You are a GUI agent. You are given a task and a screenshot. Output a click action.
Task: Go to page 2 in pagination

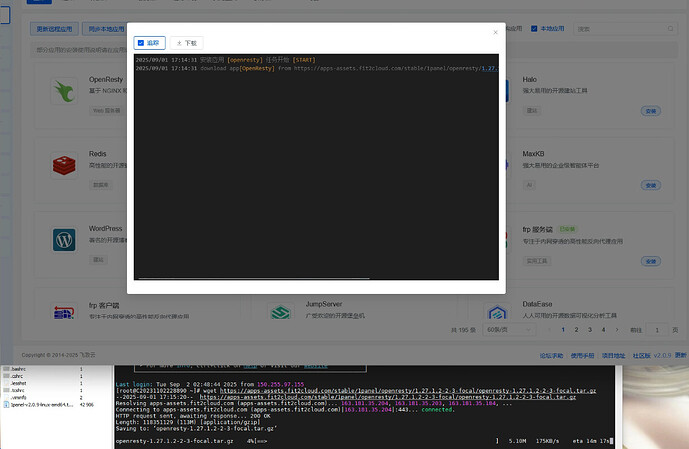click(x=577, y=330)
